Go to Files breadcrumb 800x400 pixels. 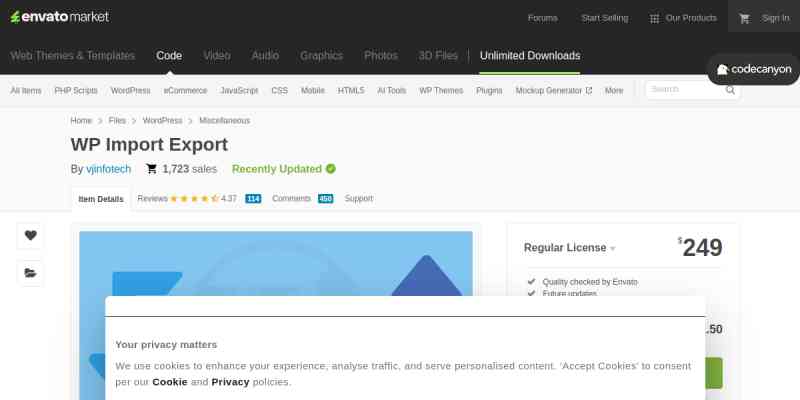pos(117,120)
